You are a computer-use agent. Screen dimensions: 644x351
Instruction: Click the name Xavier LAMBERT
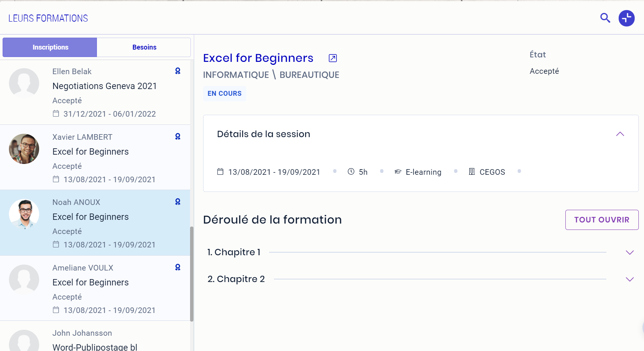[82, 137]
